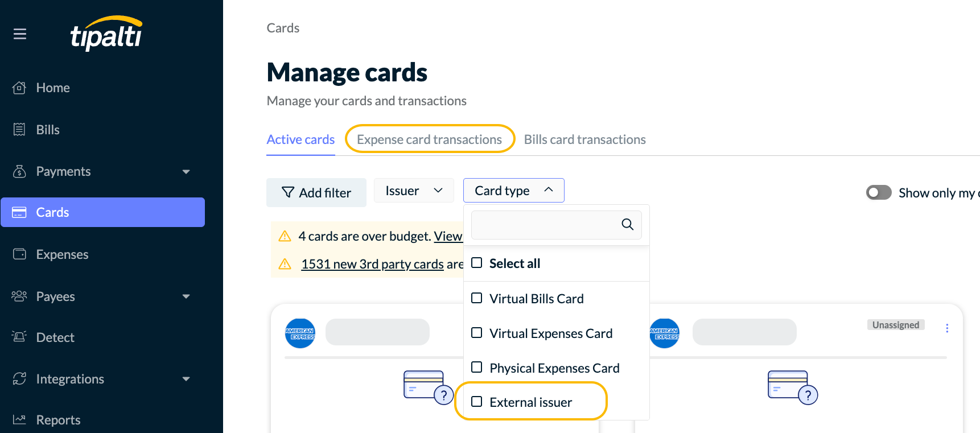This screenshot has height=433, width=980.
Task: Click the search magnifier icon in dropdown
Action: pos(627,225)
